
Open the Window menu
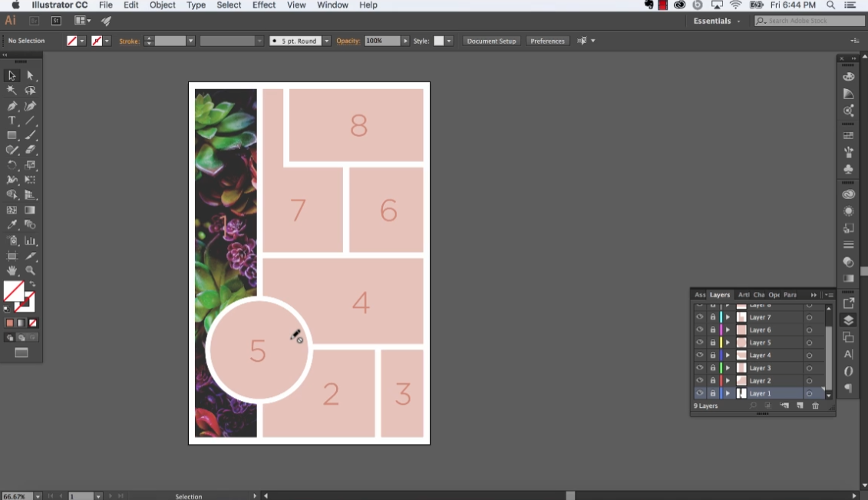(x=332, y=5)
